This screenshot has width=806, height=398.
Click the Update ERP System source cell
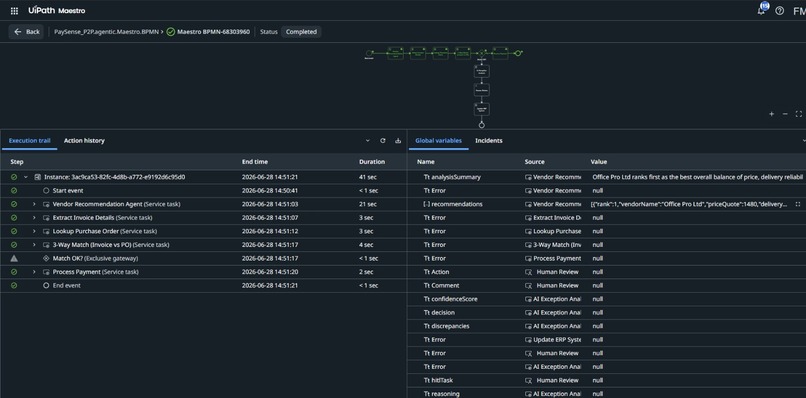click(553, 340)
